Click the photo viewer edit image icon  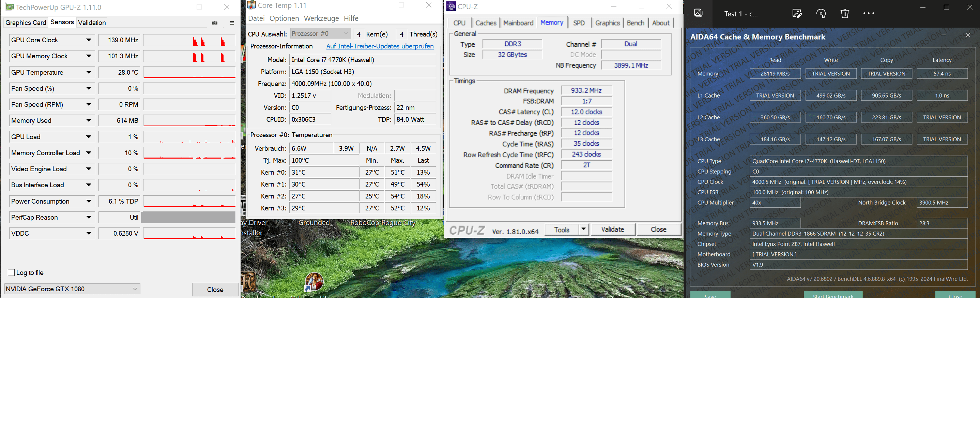point(797,14)
